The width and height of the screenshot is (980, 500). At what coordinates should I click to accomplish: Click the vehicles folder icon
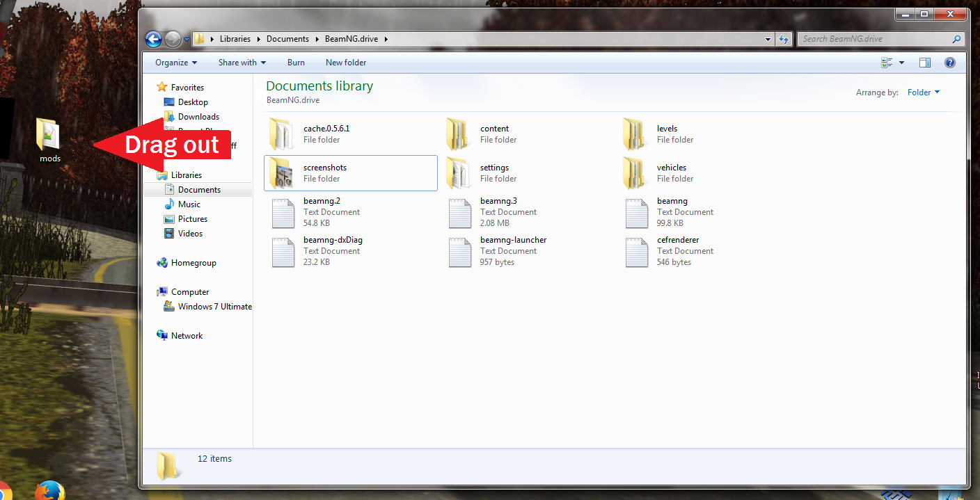(635, 172)
